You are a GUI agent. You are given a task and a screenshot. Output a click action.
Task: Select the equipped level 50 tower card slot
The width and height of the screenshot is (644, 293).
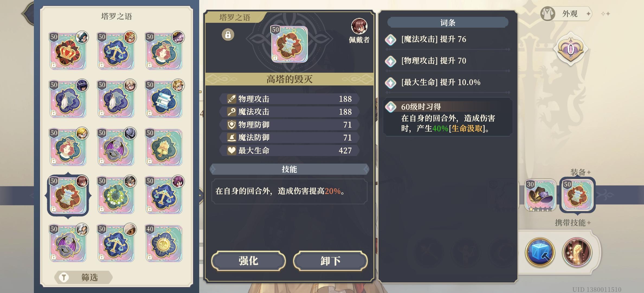(577, 195)
